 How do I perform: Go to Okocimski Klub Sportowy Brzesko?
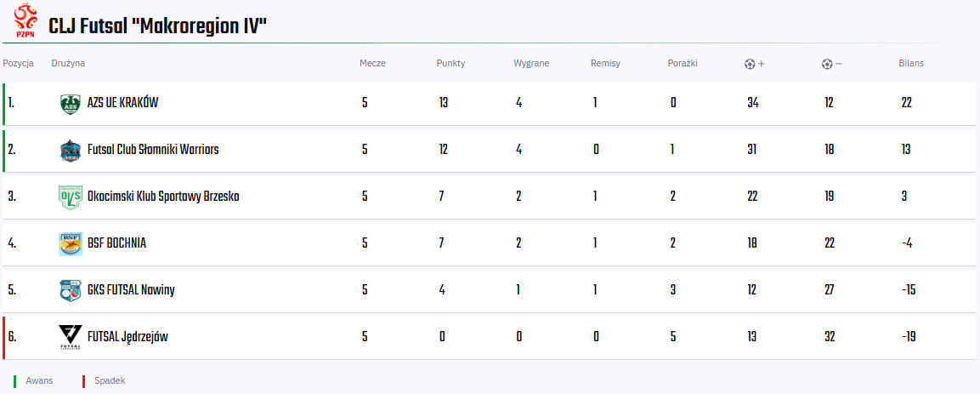tap(163, 197)
